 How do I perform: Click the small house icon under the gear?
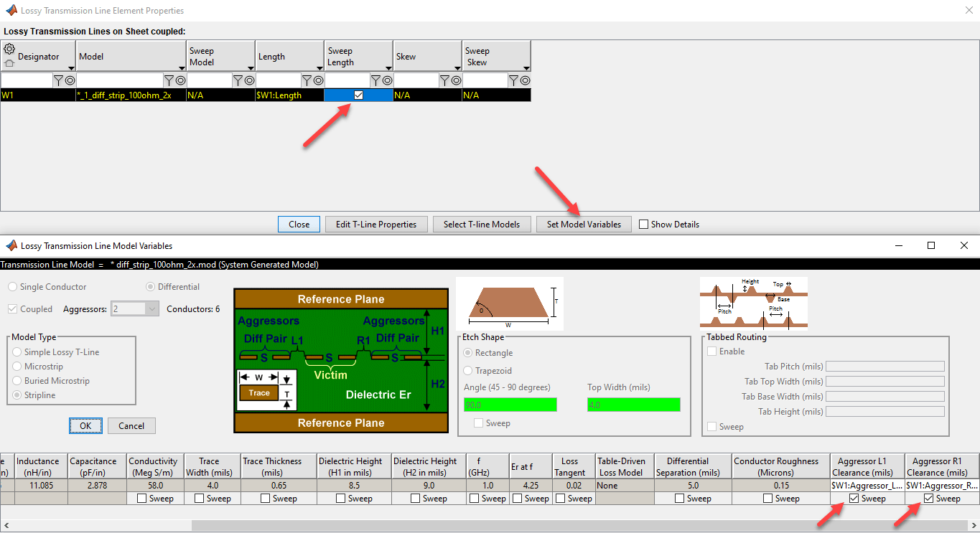(9, 63)
